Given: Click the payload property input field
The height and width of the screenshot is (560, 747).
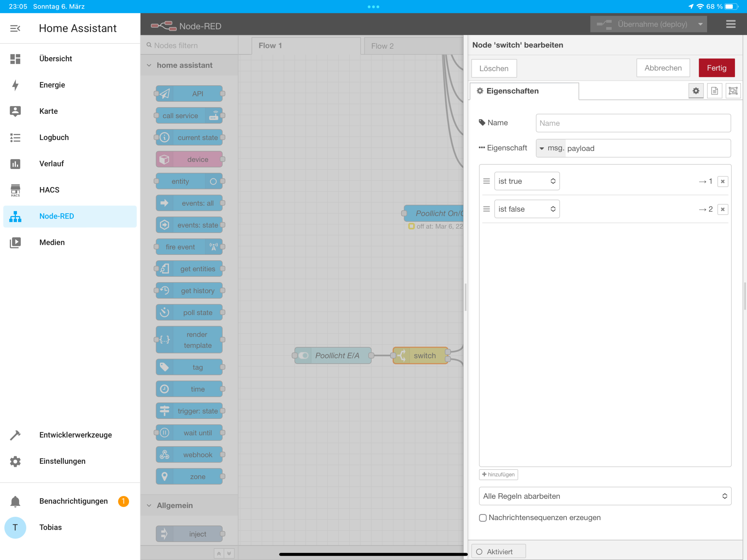Looking at the screenshot, I should pyautogui.click(x=648, y=149).
